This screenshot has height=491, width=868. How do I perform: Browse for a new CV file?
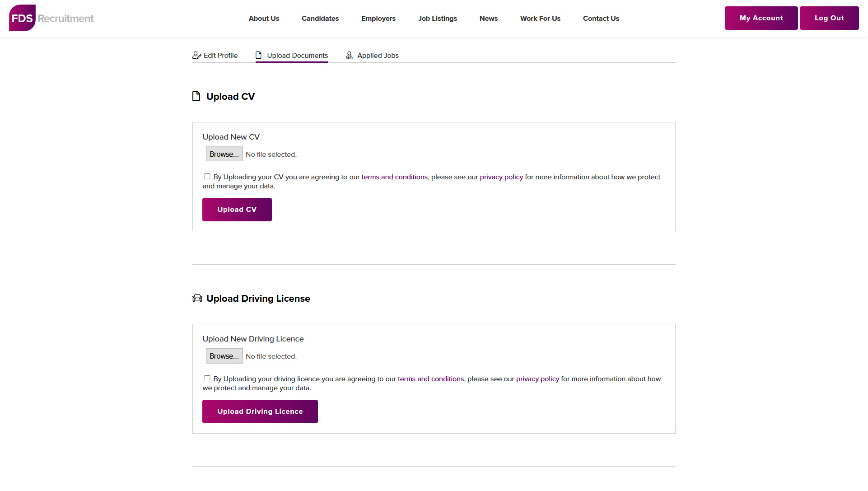pos(224,154)
